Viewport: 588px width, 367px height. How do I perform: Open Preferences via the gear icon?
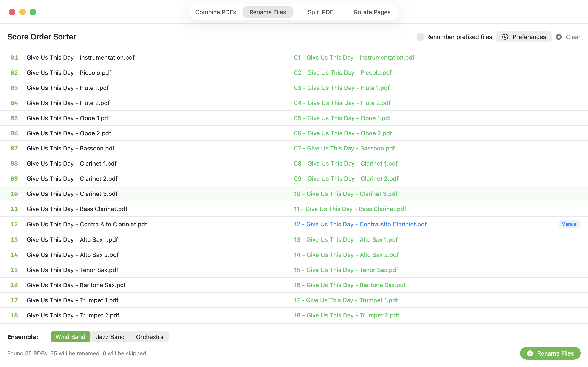(x=506, y=37)
